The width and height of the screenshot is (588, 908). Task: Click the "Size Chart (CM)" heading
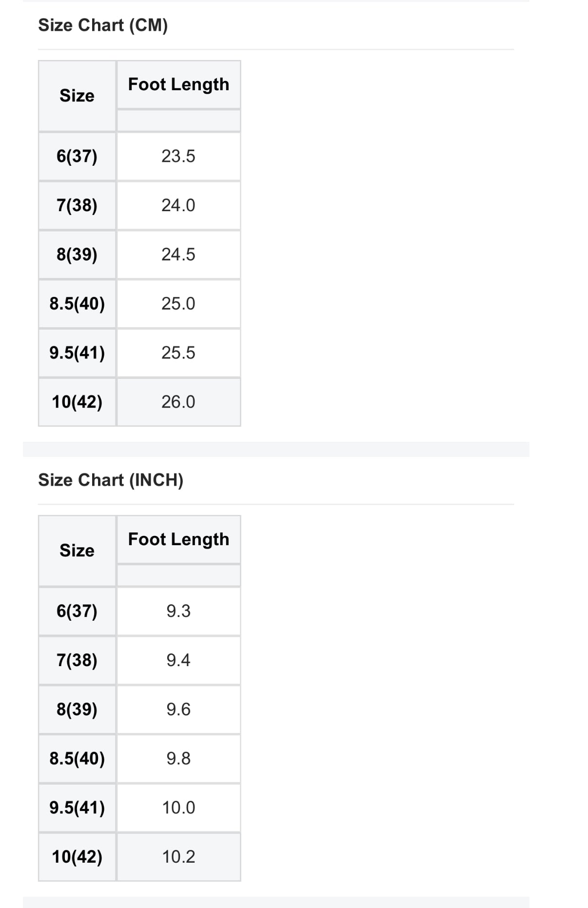(x=103, y=25)
